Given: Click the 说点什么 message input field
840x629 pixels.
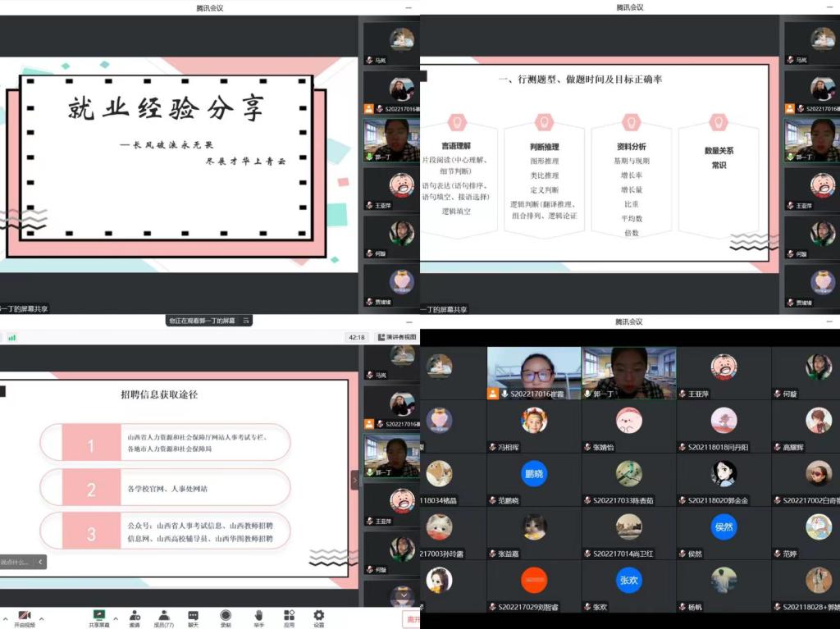Looking at the screenshot, I should click(x=16, y=563).
